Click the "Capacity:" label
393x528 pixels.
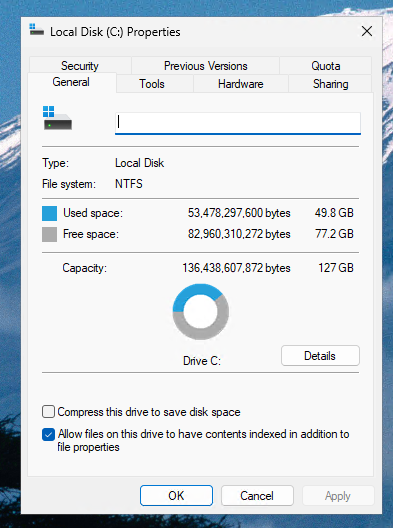(85, 268)
